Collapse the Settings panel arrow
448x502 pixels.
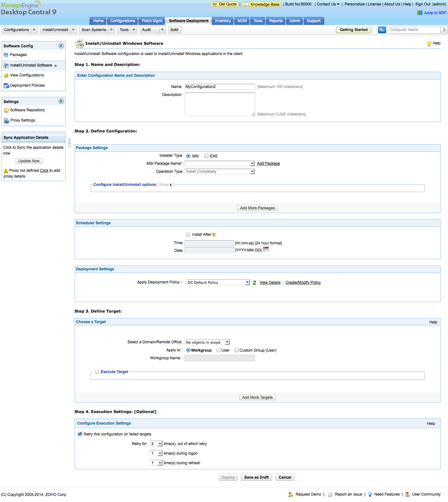61,101
